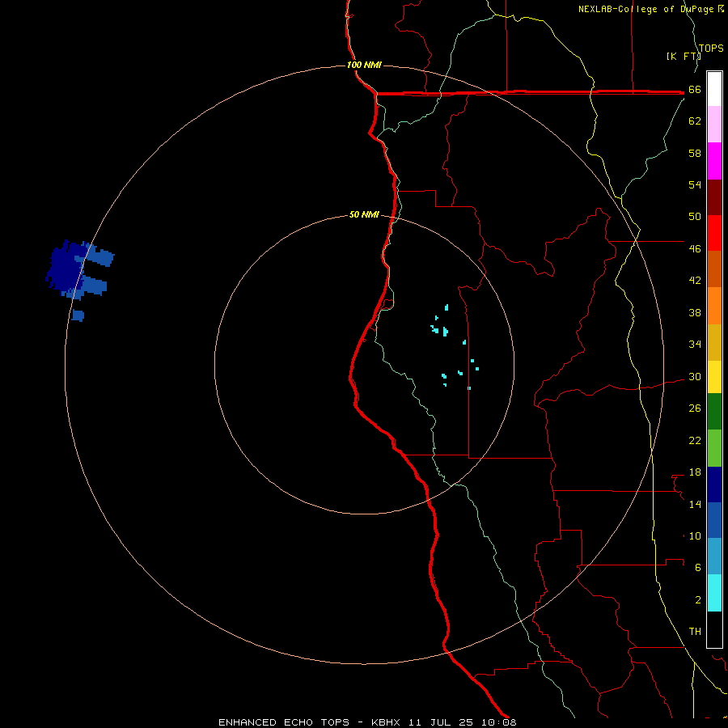Click the black TH threshold legend swatch
728x728 pixels.
click(x=714, y=629)
